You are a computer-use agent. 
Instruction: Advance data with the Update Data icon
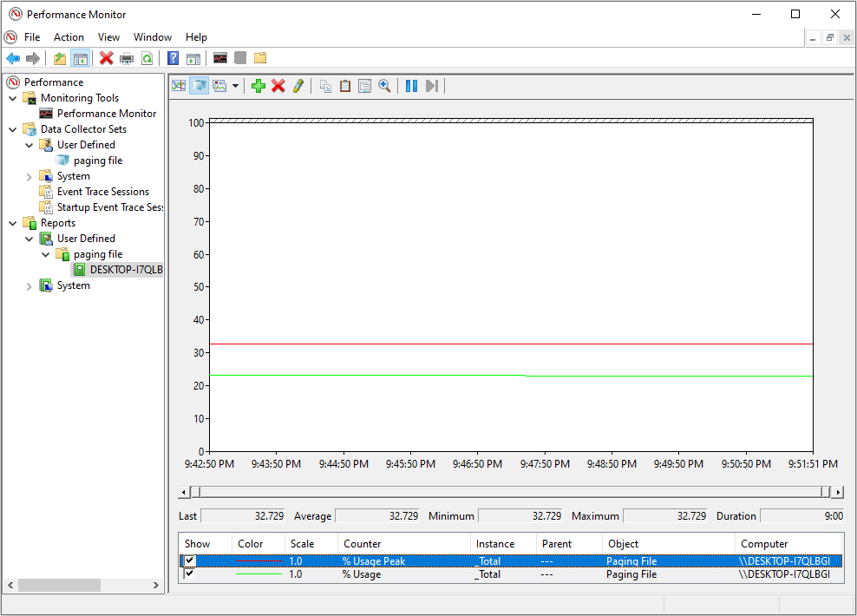[431, 85]
